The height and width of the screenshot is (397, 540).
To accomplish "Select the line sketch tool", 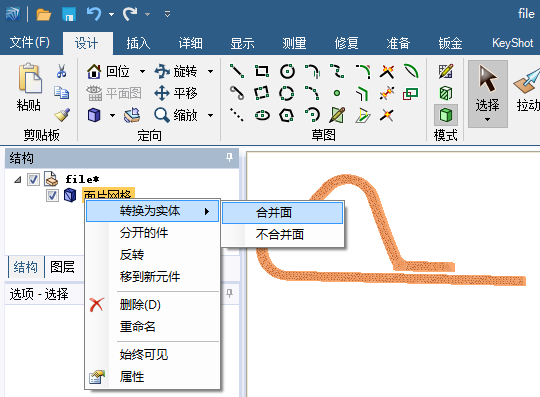I will pyautogui.click(x=237, y=71).
